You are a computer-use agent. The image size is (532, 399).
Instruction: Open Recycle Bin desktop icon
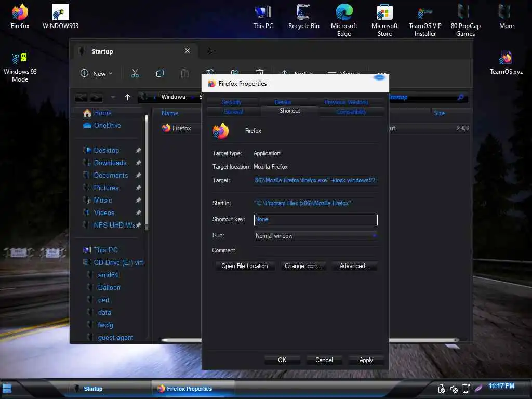tap(303, 16)
